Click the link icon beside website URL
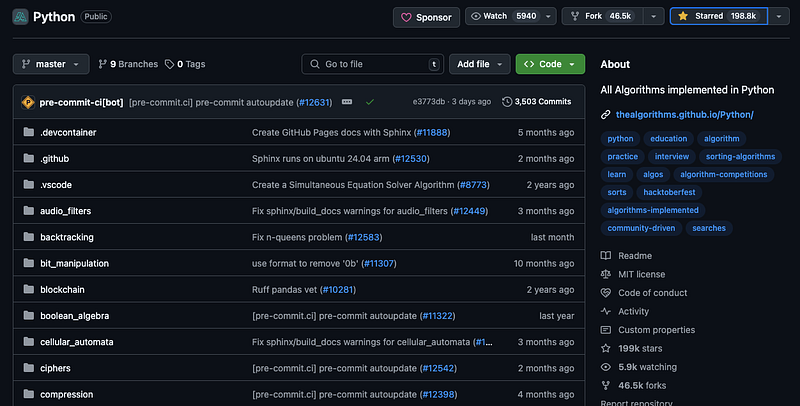The width and height of the screenshot is (800, 406). click(x=606, y=115)
